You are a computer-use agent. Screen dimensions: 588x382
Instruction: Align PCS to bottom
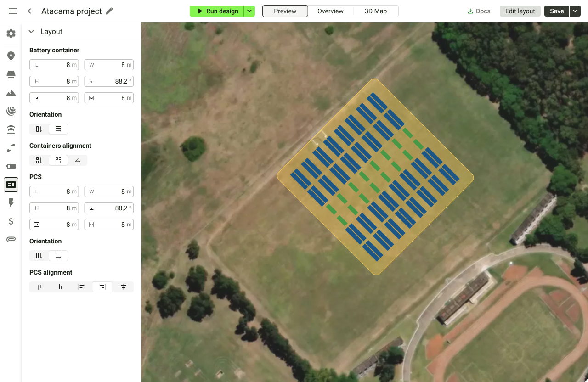[61, 287]
